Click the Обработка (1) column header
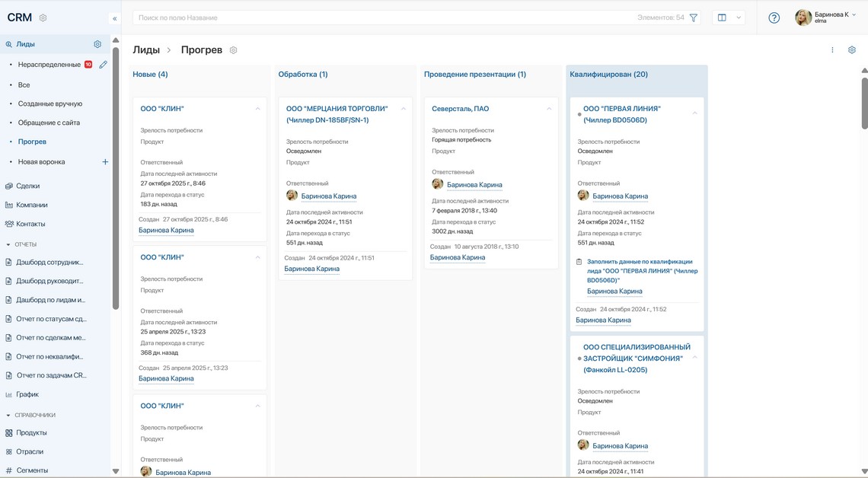The image size is (868, 478). pyautogui.click(x=303, y=74)
